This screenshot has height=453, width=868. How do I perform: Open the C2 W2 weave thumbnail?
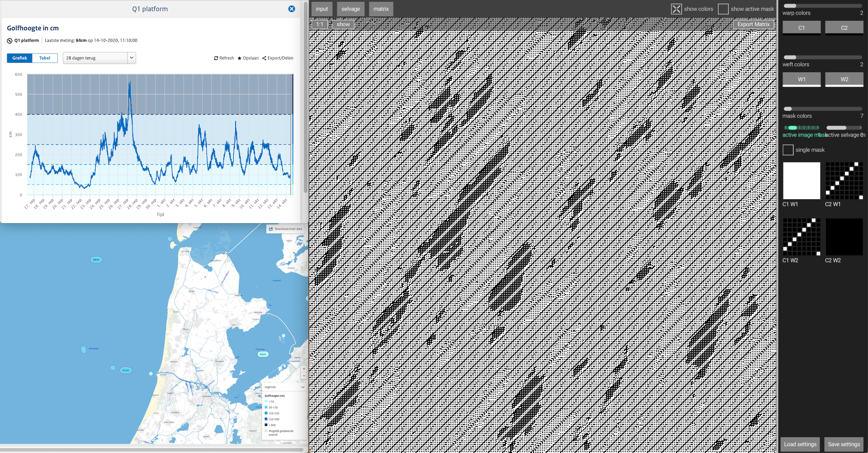pos(844,237)
